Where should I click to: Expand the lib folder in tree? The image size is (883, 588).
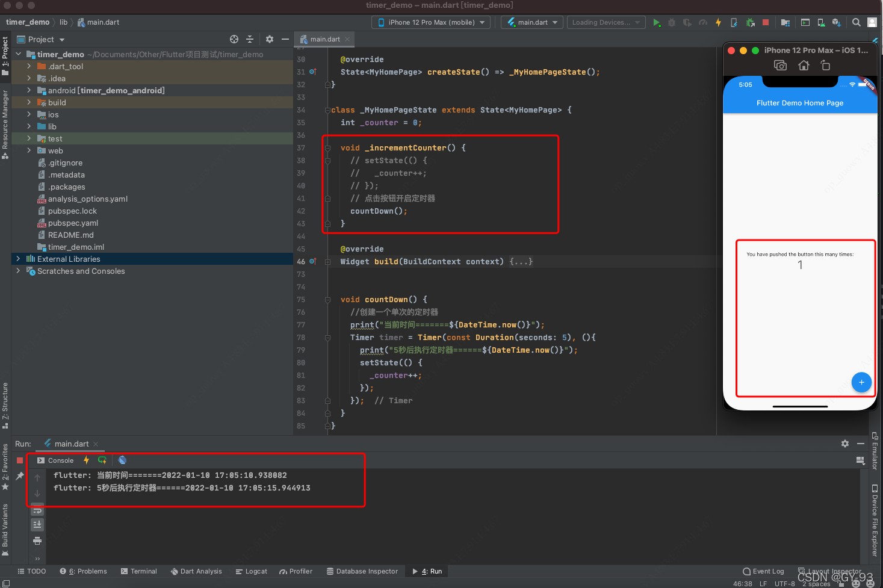pos(28,126)
